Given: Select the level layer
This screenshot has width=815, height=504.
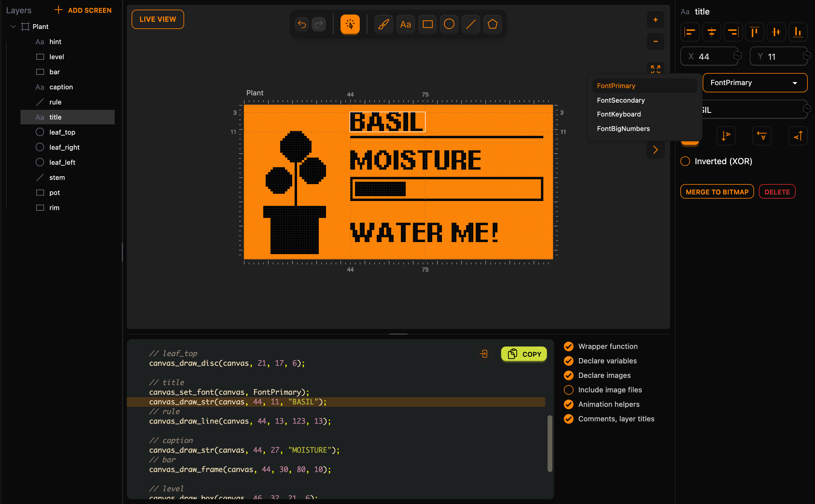Looking at the screenshot, I should pos(68,57).
